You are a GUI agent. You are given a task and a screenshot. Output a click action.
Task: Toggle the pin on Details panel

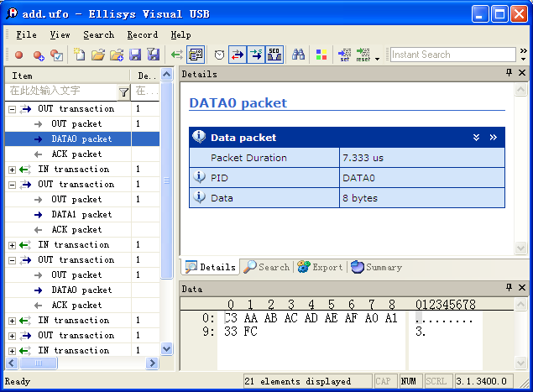tap(509, 74)
